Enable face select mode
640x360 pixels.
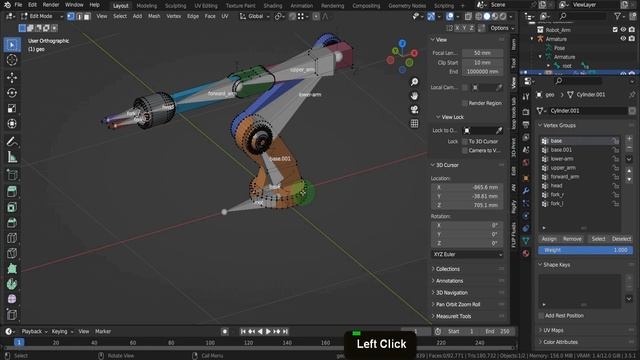coord(87,16)
